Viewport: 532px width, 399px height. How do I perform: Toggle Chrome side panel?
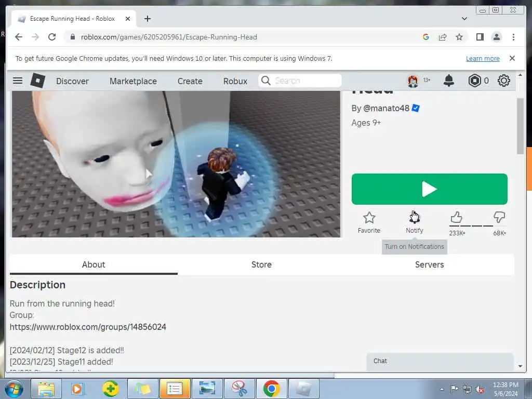(x=480, y=37)
